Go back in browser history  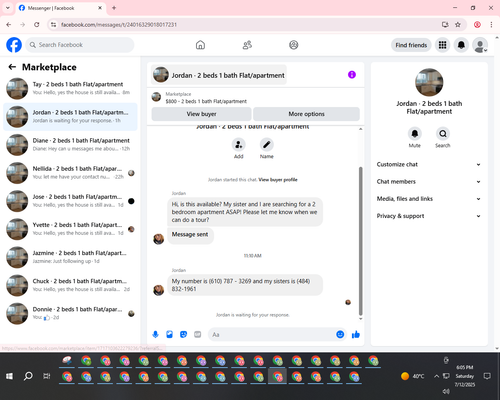(9, 25)
